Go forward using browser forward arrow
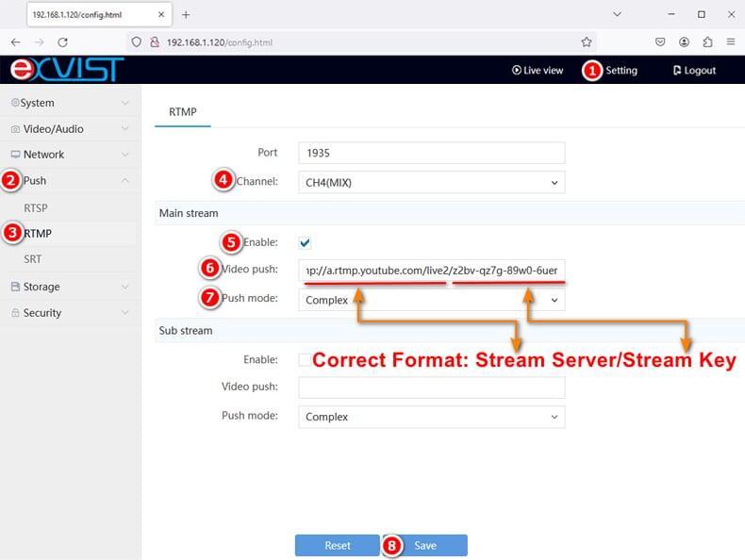This screenshot has width=745, height=560. (x=39, y=42)
